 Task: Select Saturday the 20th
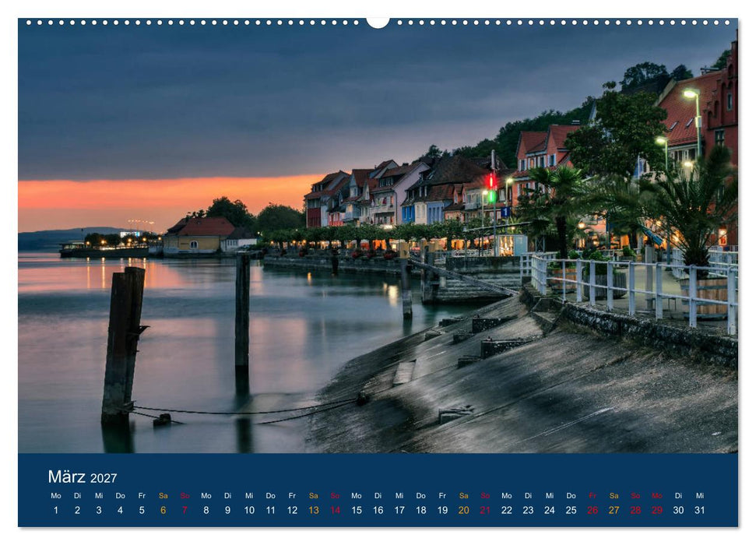(464, 510)
